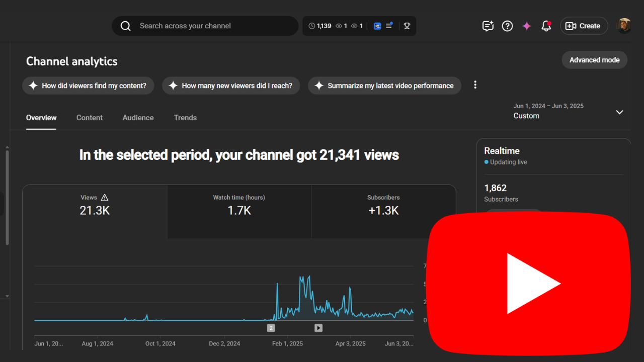This screenshot has height=362, width=644.
Task: Click the 'Aug 1, 2024' axis label
Action: 97,344
